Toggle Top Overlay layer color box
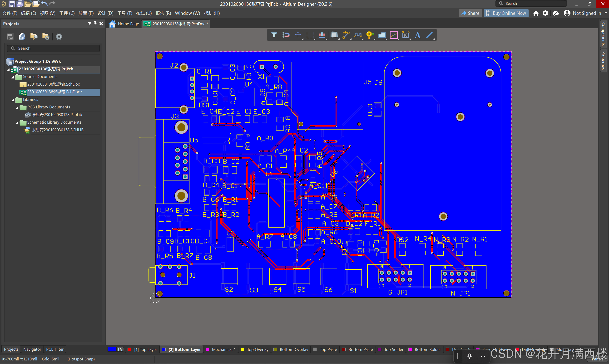The image size is (609, 364). [x=242, y=349]
